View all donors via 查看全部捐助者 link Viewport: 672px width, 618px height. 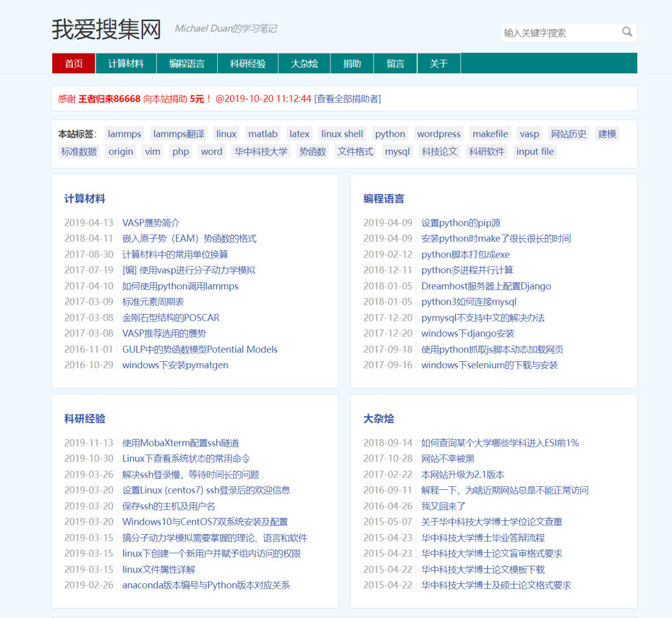point(348,99)
